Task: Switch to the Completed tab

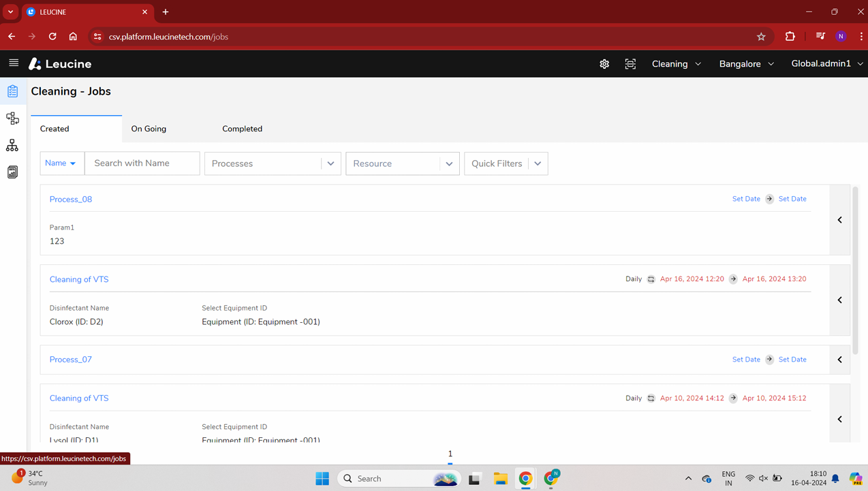Action: click(x=242, y=129)
